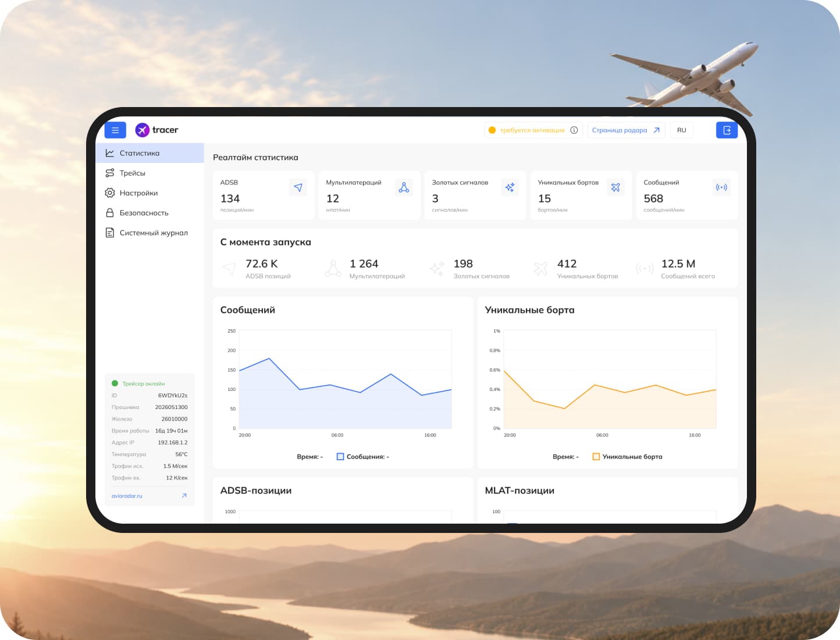The image size is (840, 640).
Task: Click the blue logout button in header
Action: 727,130
